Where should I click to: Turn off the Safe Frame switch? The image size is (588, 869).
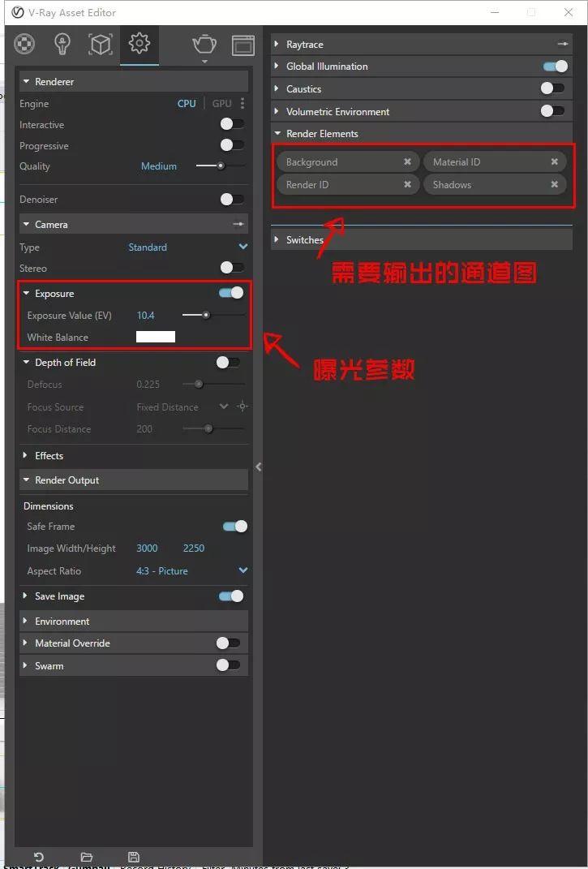(235, 527)
